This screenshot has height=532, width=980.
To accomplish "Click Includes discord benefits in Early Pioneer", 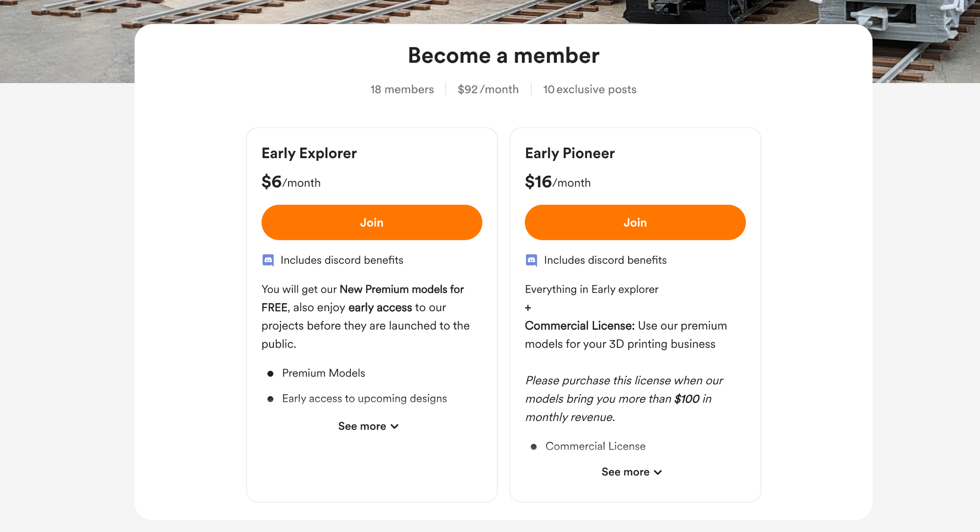I will tap(605, 260).
